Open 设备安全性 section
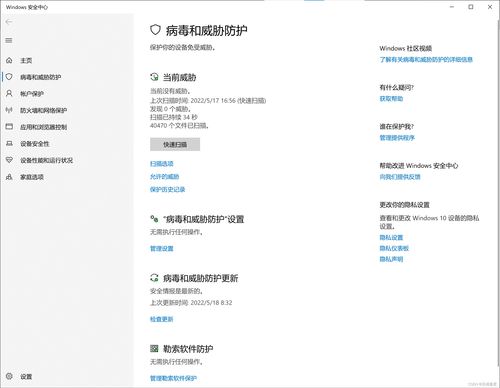 click(x=35, y=144)
